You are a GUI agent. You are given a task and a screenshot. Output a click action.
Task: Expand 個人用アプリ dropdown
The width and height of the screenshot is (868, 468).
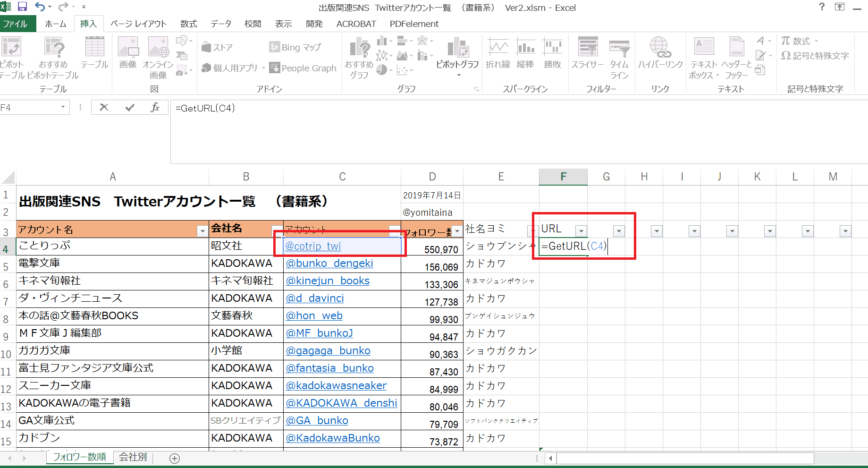pyautogui.click(x=263, y=68)
